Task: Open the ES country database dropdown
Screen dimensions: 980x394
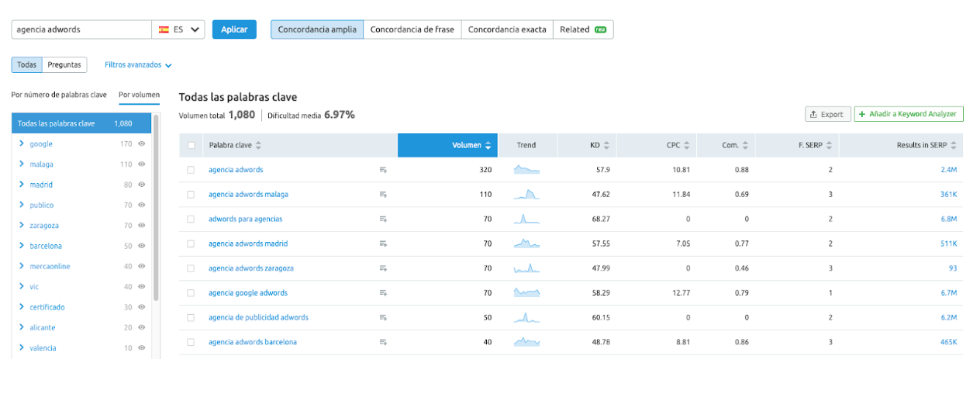Action: [x=178, y=29]
